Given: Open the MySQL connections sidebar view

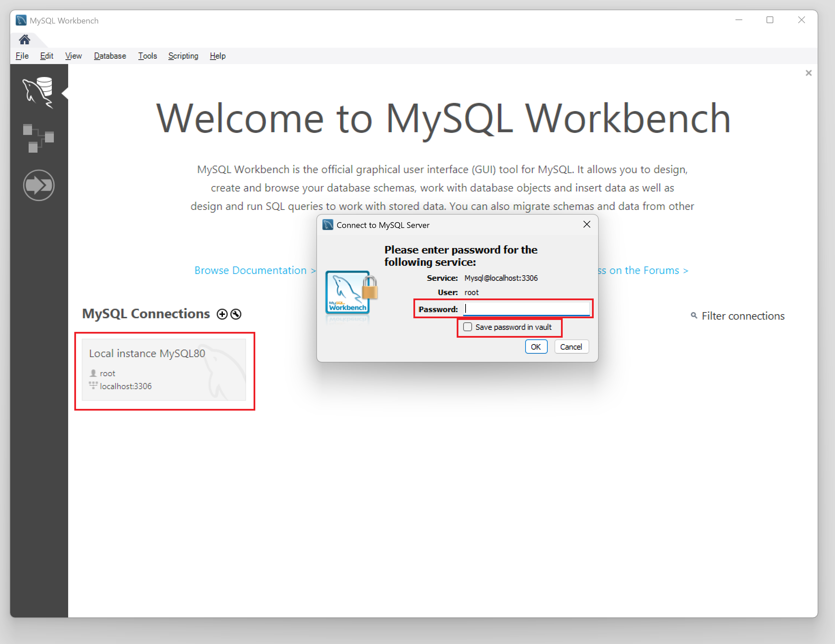Looking at the screenshot, I should click(x=38, y=92).
